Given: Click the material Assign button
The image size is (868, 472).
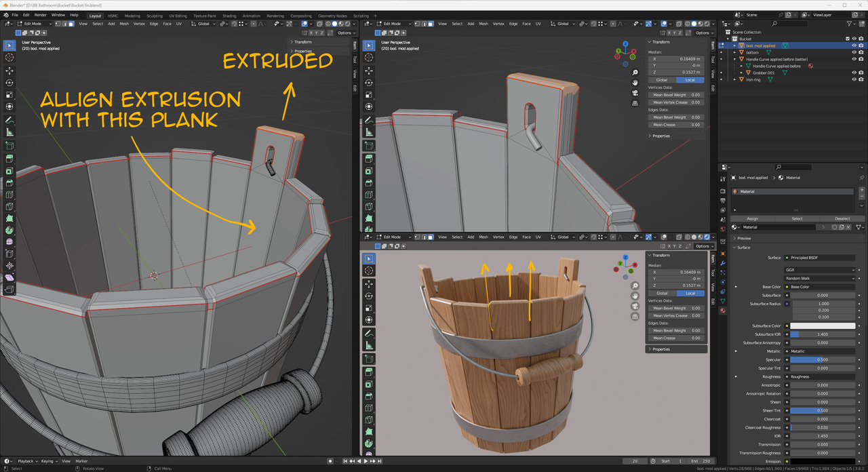Looking at the screenshot, I should coord(752,218).
